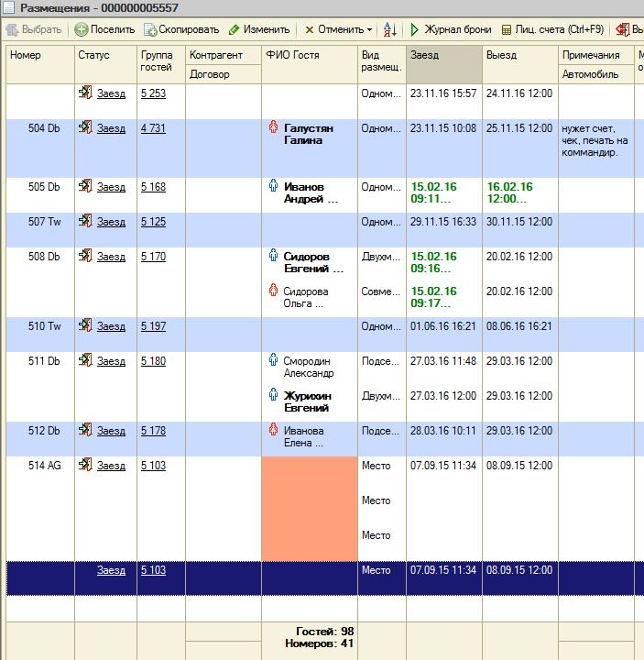Viewport: 644px width, 660px height.
Task: Click the document icon in title bar
Action: [x=8, y=7]
